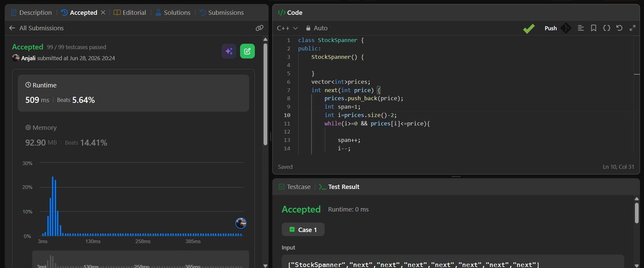Click code line 'int span=1;'

[x=342, y=107]
